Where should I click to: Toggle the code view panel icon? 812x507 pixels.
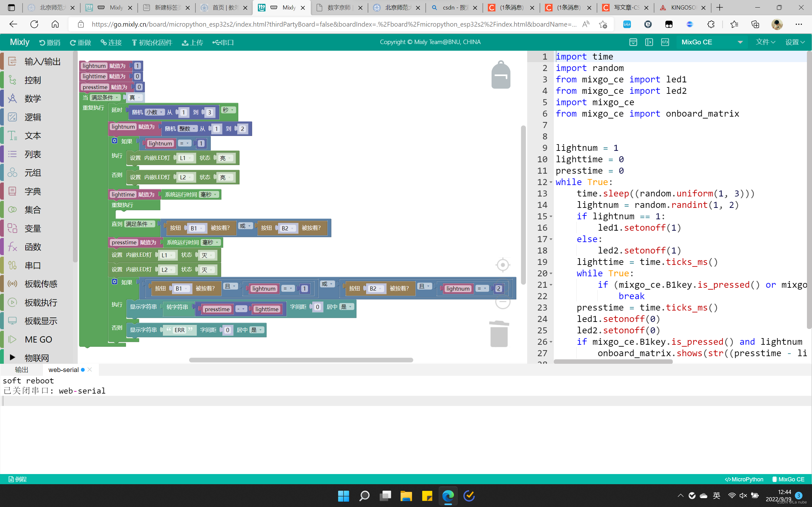[x=665, y=42]
